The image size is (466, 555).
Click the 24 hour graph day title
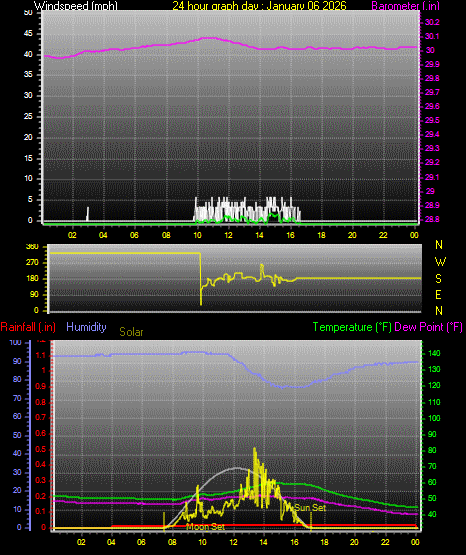point(259,6)
